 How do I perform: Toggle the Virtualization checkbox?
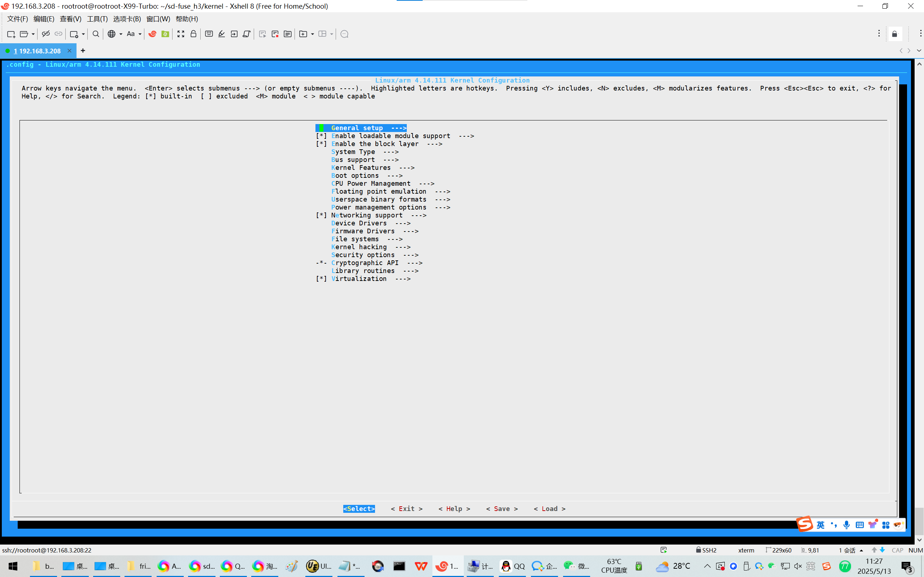tap(321, 278)
